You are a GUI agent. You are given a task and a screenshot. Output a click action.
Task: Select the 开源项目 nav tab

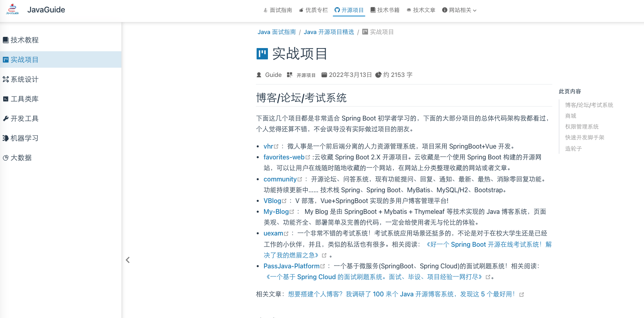click(x=349, y=10)
